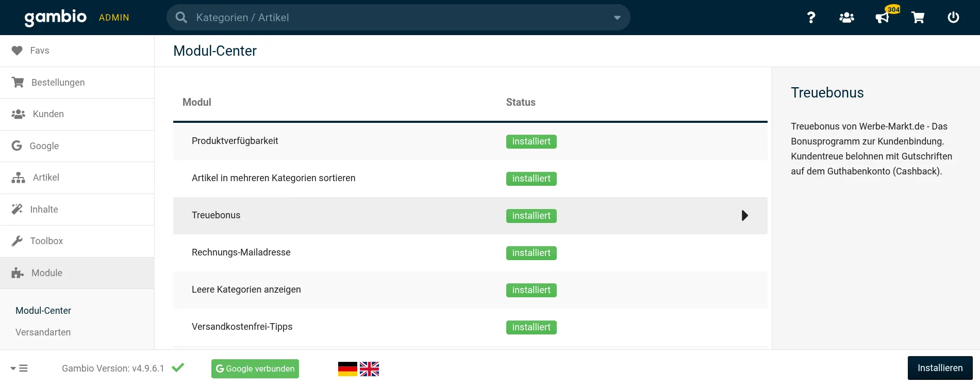The height and width of the screenshot is (384, 980).
Task: Open megaphone notifications with 304 badge
Action: click(883, 18)
